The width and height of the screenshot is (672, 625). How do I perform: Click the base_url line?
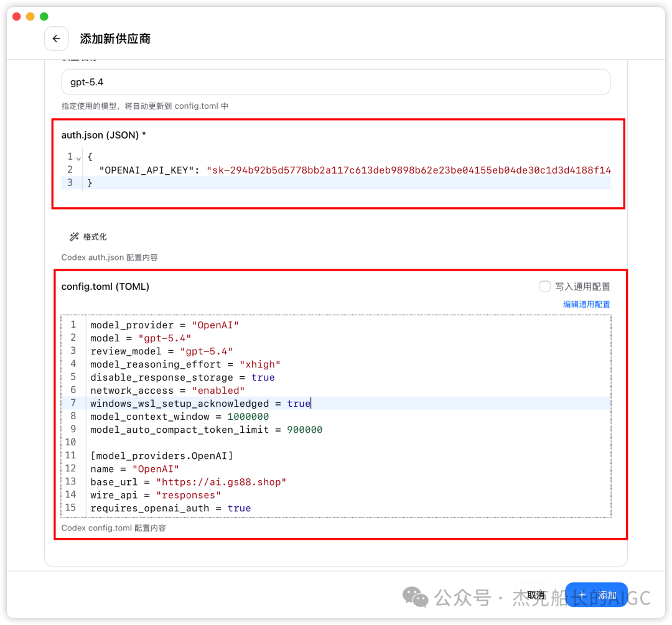coord(188,482)
